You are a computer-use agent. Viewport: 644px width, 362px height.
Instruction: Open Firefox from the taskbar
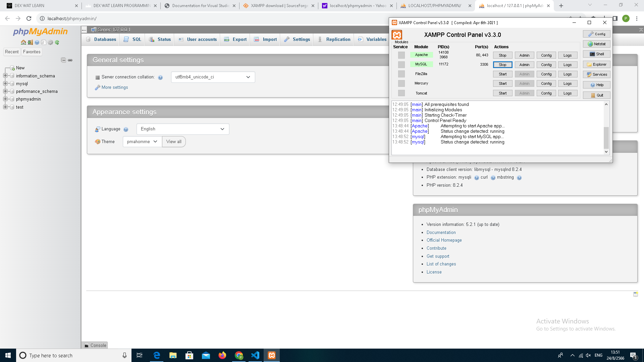click(222, 355)
